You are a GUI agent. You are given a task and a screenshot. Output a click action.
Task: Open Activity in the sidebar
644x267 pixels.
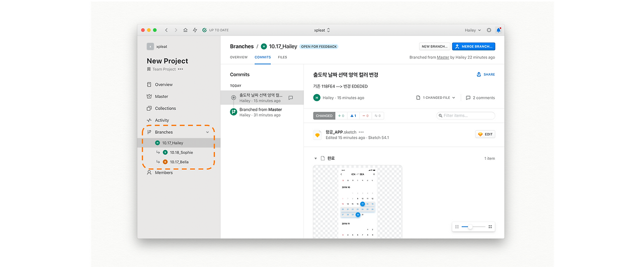tap(162, 120)
